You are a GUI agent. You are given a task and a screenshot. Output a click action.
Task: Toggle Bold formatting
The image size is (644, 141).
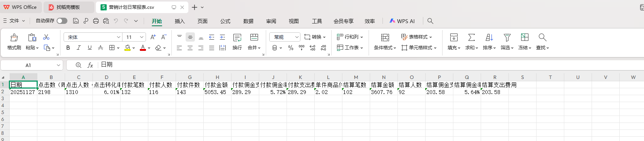pyautogui.click(x=68, y=48)
